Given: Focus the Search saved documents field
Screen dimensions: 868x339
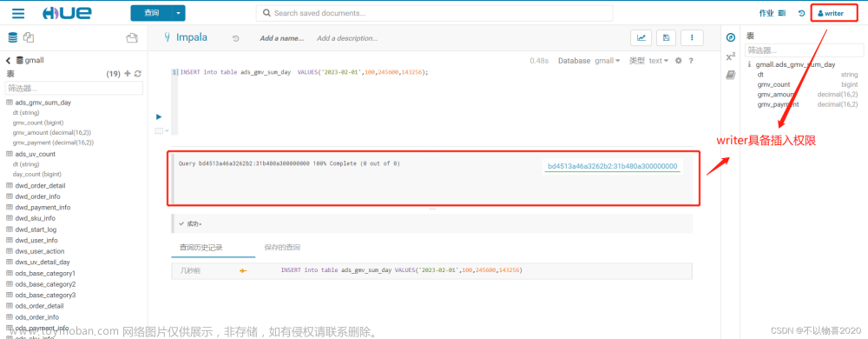Looking at the screenshot, I should pyautogui.click(x=435, y=13).
